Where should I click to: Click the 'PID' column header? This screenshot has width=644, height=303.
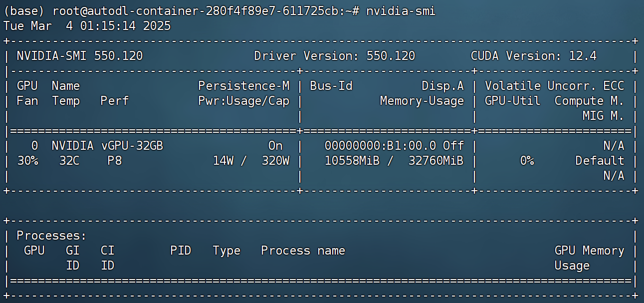[x=181, y=251]
